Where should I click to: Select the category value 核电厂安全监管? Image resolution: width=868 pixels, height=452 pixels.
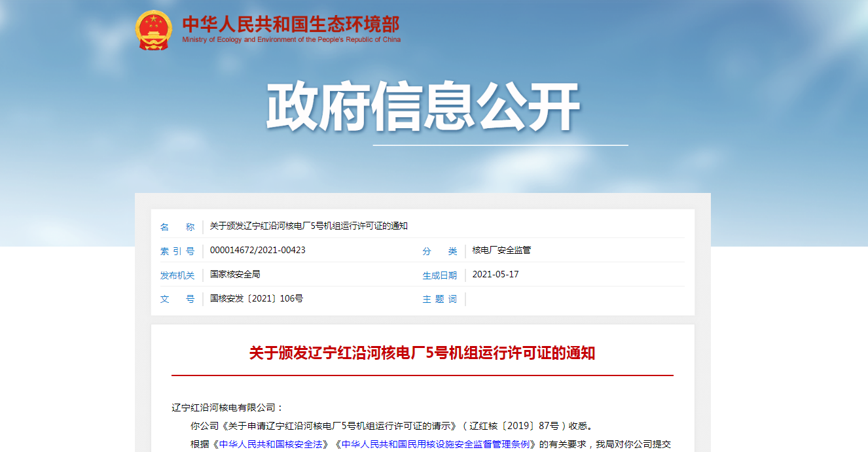501,251
